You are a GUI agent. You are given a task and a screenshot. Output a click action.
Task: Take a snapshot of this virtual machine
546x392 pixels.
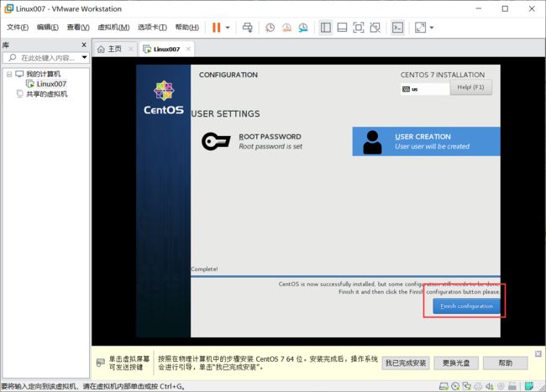270,28
